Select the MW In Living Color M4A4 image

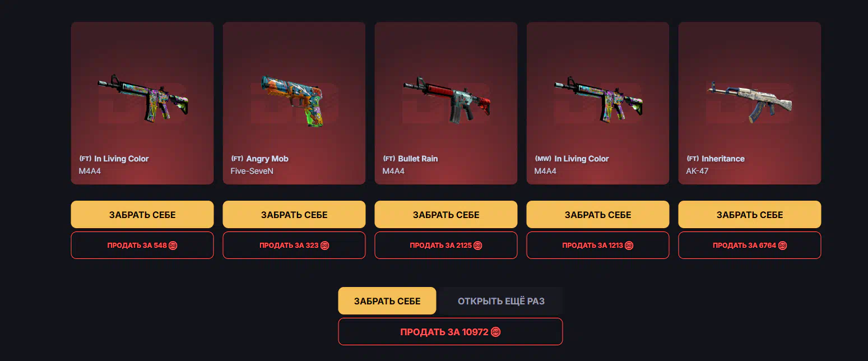(x=598, y=96)
